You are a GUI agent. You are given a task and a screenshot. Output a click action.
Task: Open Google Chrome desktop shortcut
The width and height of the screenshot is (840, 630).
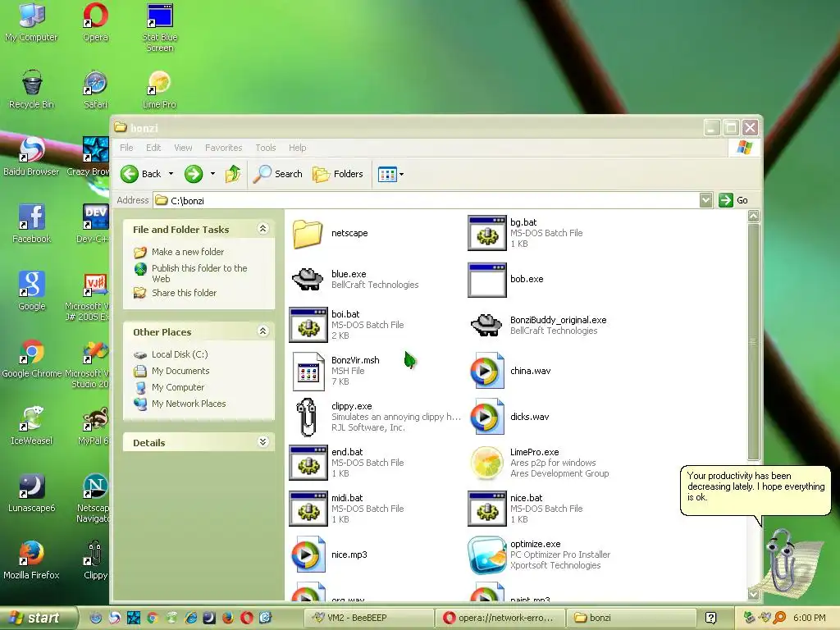click(x=32, y=358)
